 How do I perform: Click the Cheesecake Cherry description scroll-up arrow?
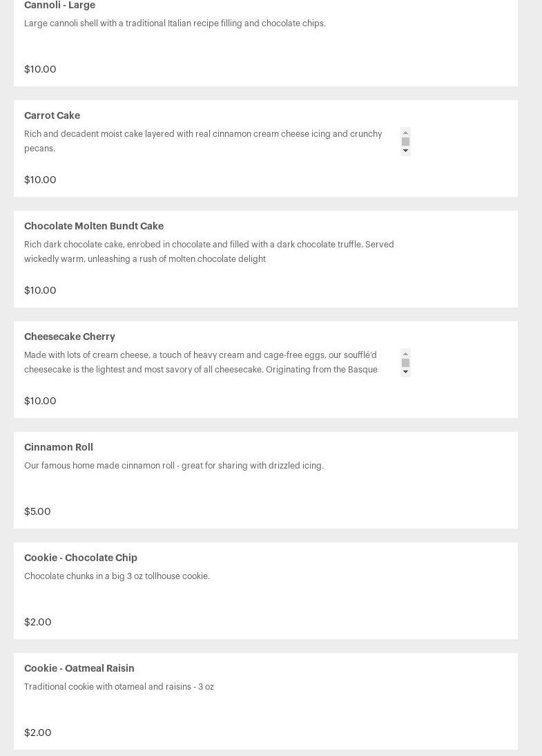click(x=405, y=354)
